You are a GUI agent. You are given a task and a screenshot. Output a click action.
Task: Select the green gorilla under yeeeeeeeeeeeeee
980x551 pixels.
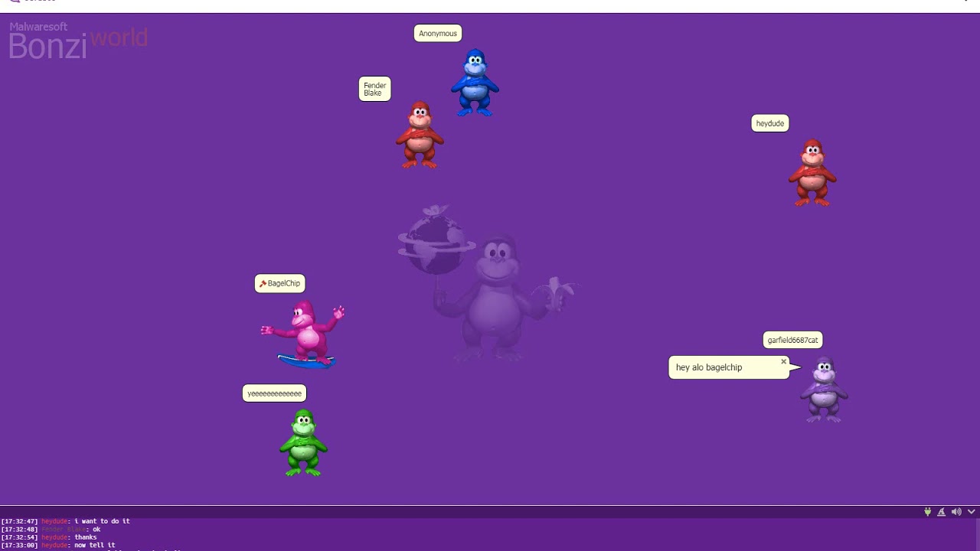pyautogui.click(x=303, y=443)
